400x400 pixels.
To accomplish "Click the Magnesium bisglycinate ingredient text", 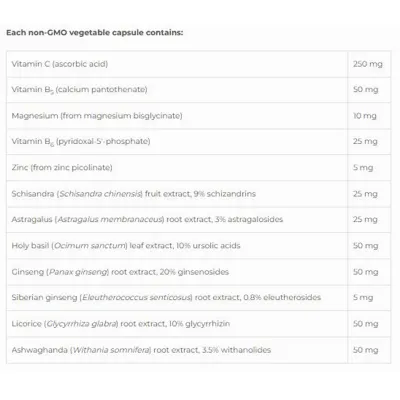I will click(x=97, y=116).
